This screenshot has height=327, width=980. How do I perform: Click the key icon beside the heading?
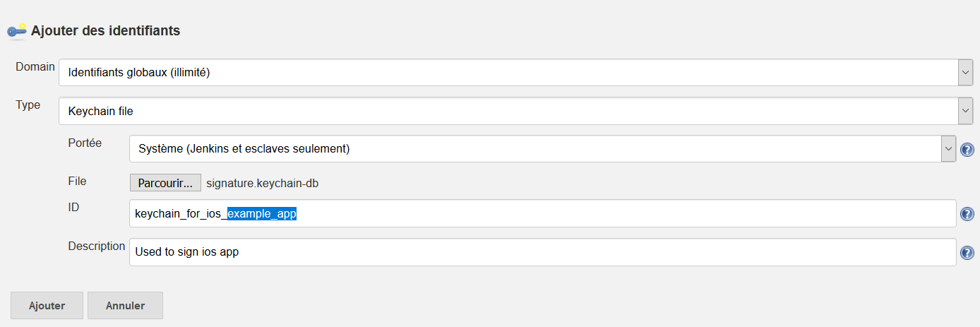tap(16, 31)
